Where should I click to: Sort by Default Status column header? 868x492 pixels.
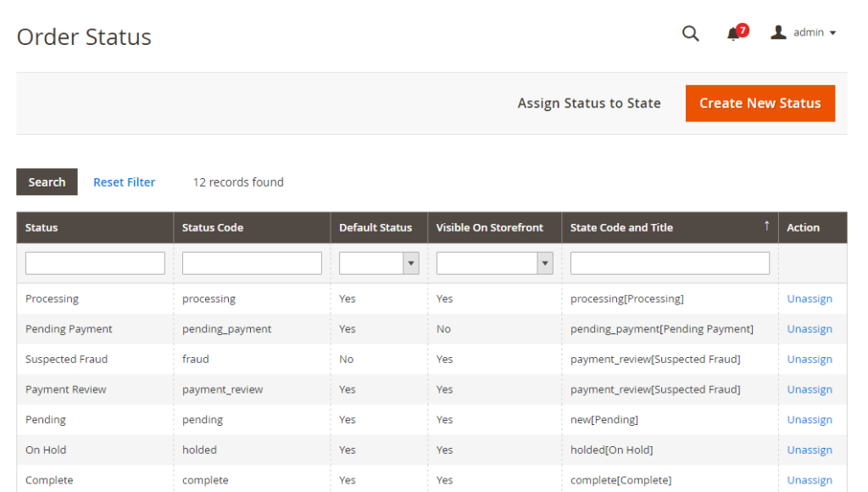379,227
